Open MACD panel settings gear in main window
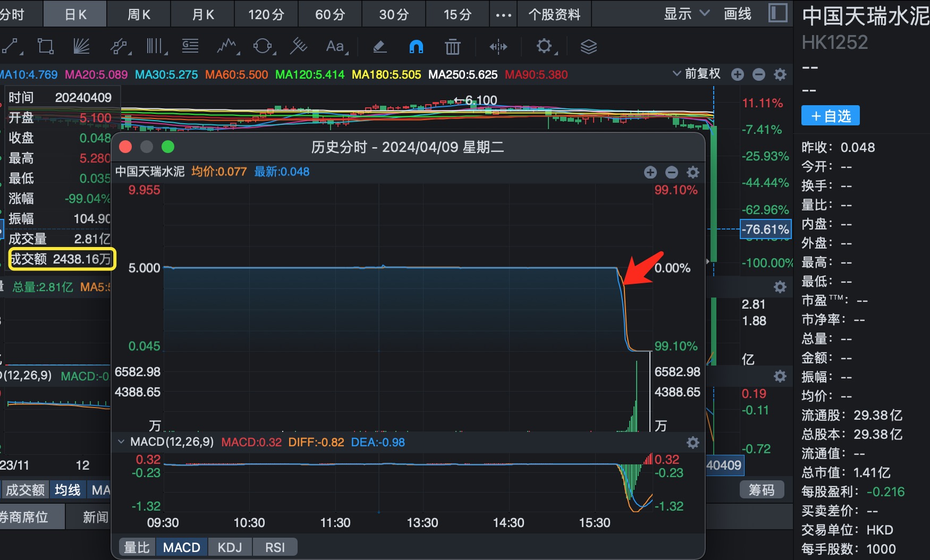The width and height of the screenshot is (930, 560). coord(780,377)
